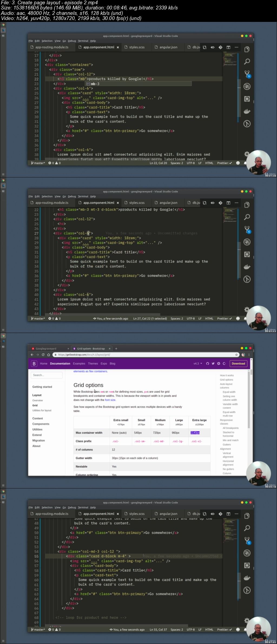The image size is (277, 644).
Task: Go back in the Chrome browser
Action: (32, 355)
